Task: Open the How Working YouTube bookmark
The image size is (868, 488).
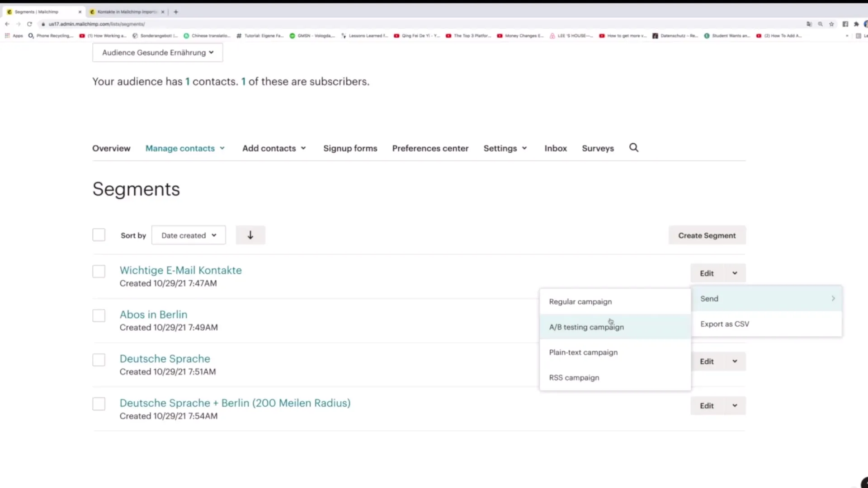Action: [x=103, y=36]
